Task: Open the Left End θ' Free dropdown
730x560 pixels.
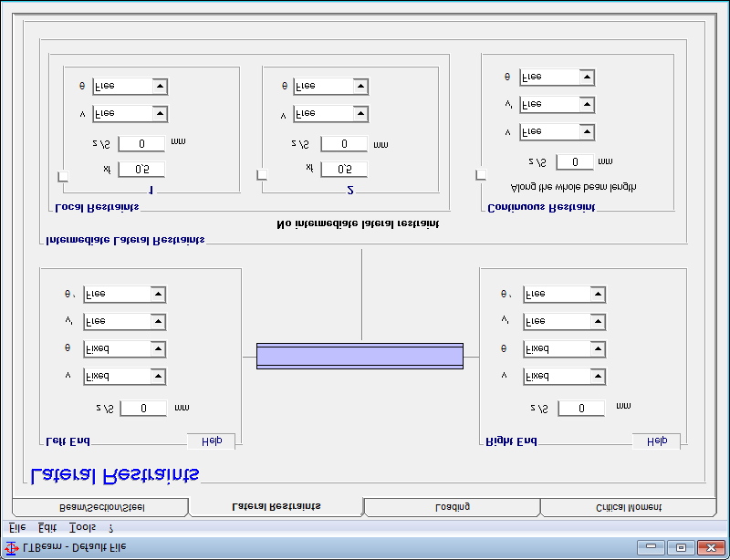Action: click(125, 295)
